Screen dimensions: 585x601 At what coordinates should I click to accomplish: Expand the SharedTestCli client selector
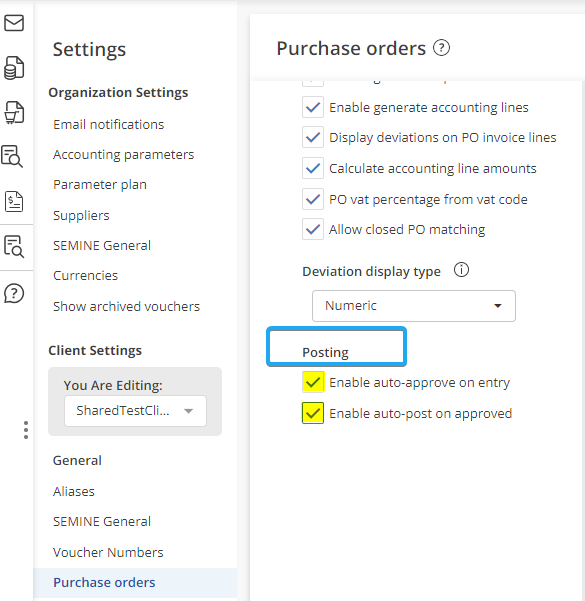135,411
